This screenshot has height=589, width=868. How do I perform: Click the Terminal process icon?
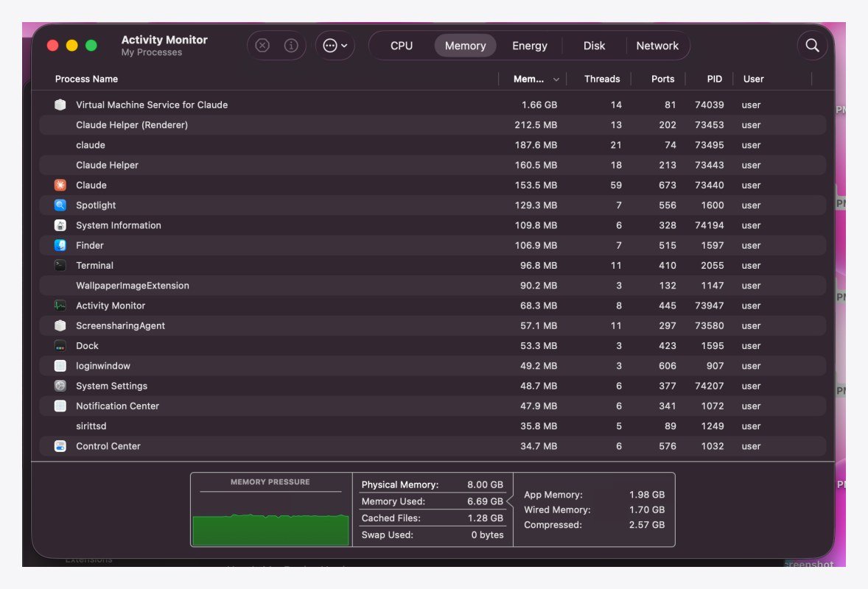(60, 266)
